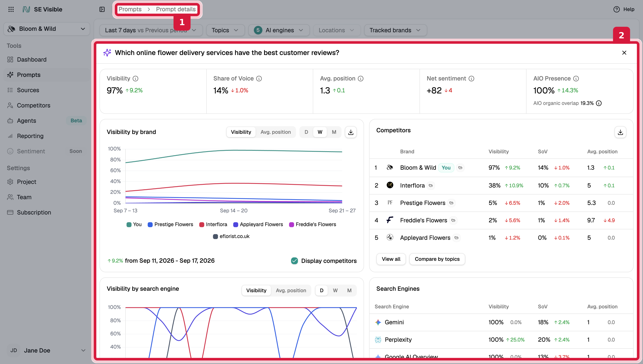Click the View all competitors button

tap(391, 259)
